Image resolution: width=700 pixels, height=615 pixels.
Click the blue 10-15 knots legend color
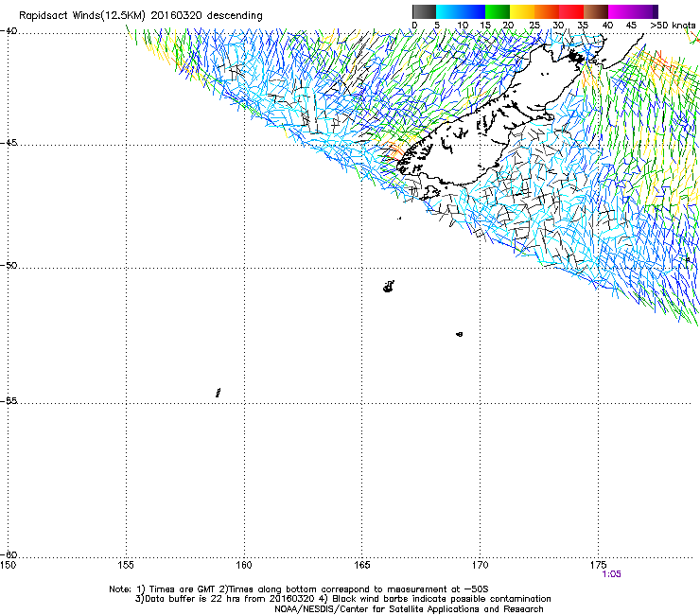[x=473, y=11]
